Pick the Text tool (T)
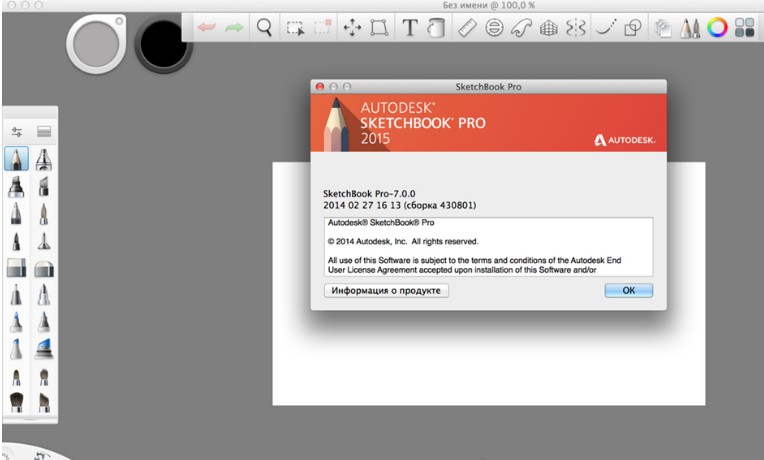The image size is (764, 460). pos(410,28)
